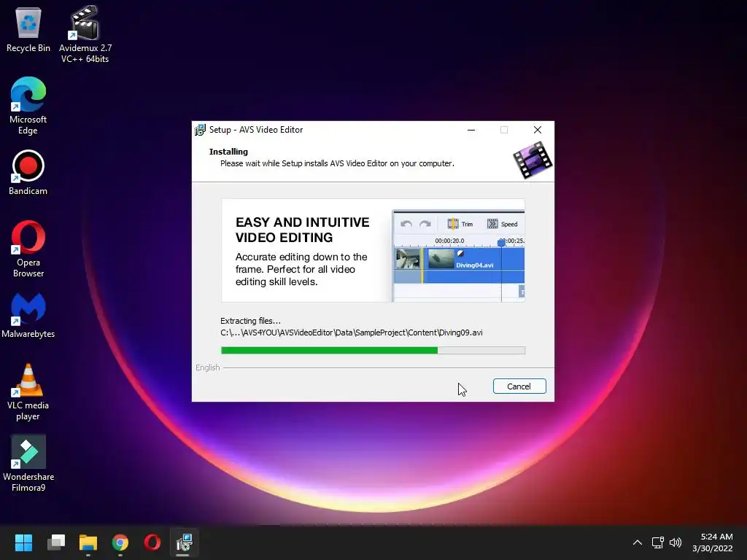The image size is (747, 560).
Task: Cancel the AVS Video Editor installation
Action: (519, 386)
